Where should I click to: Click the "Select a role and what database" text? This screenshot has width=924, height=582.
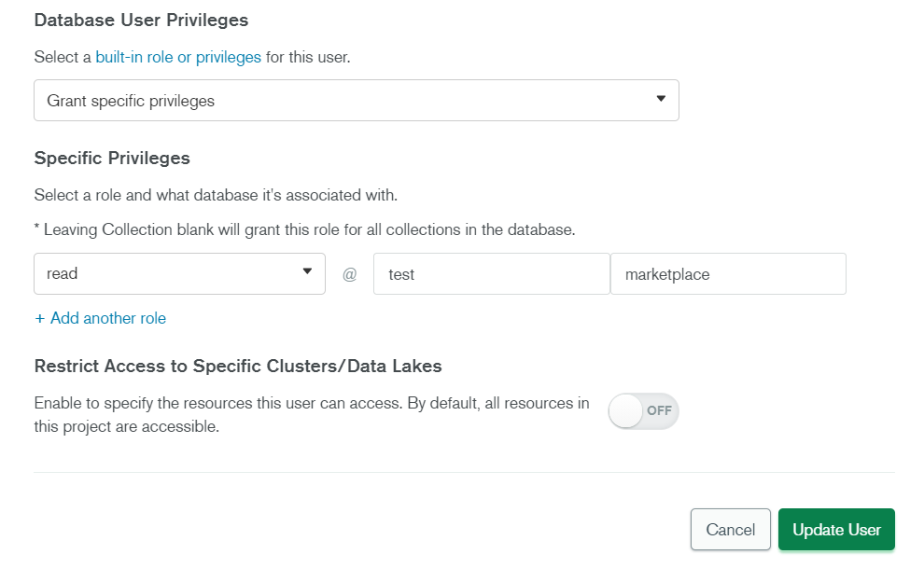[216, 196]
